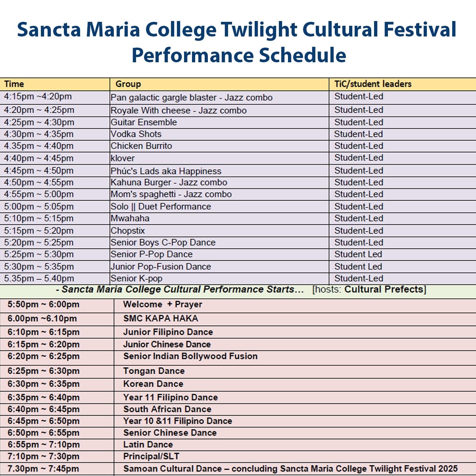Click the South African Dance entry

(167, 409)
